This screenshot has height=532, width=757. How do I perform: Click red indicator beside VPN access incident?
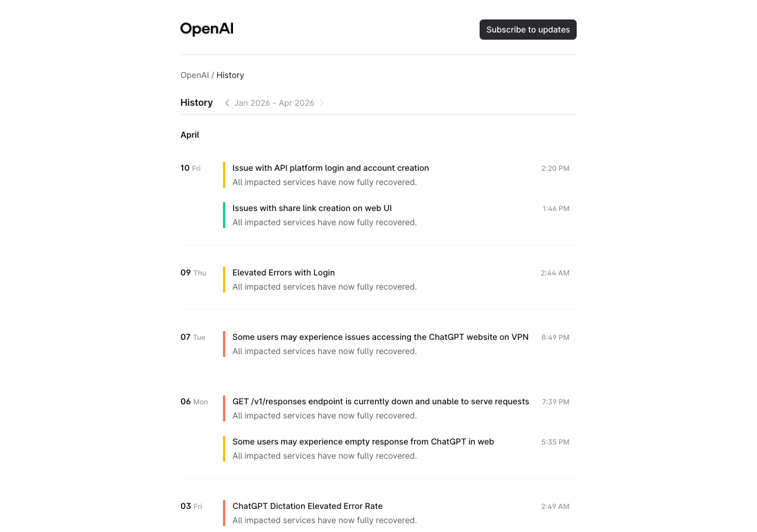tap(224, 343)
